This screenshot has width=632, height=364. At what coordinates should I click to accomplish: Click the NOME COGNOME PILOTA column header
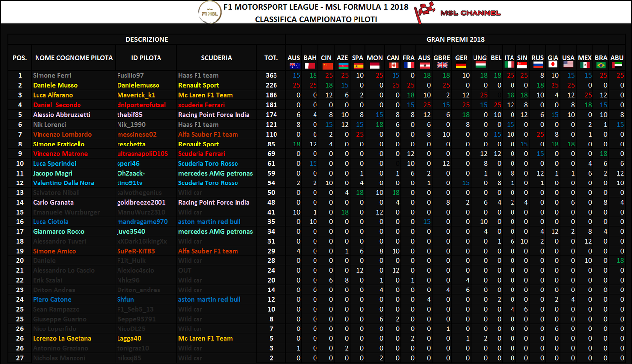click(74, 58)
